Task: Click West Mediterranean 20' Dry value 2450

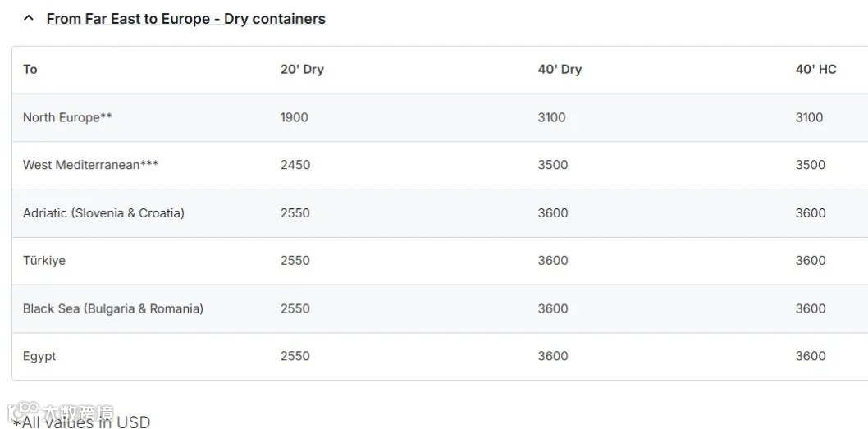Action: tap(295, 165)
